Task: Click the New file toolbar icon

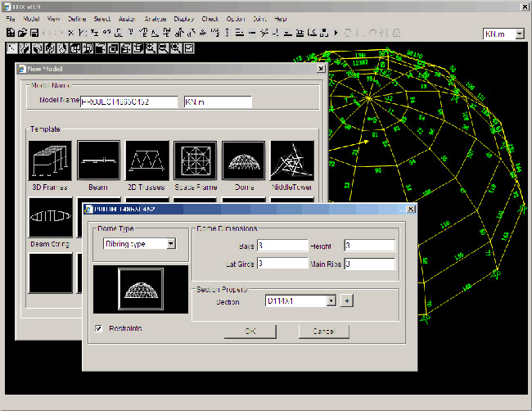Action: click(x=10, y=33)
